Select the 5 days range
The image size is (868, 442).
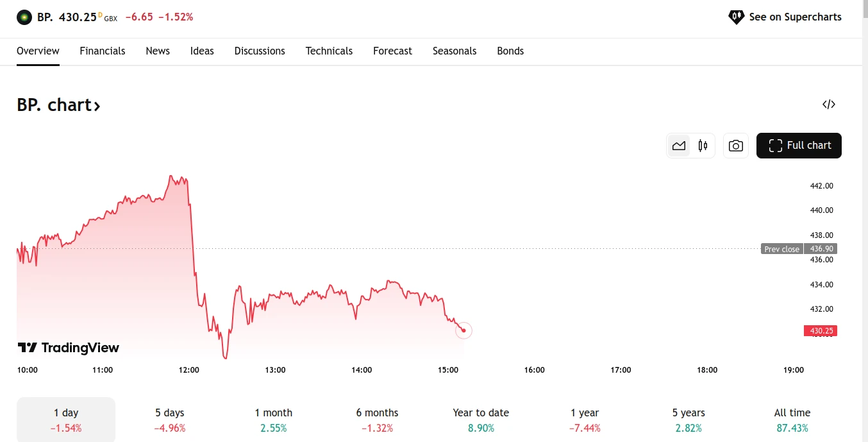click(x=170, y=420)
